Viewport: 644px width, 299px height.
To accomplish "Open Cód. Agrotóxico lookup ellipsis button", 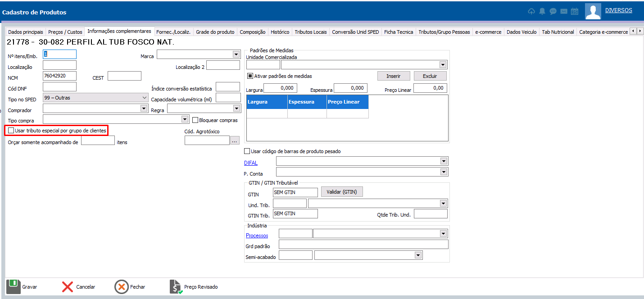I will click(235, 140).
